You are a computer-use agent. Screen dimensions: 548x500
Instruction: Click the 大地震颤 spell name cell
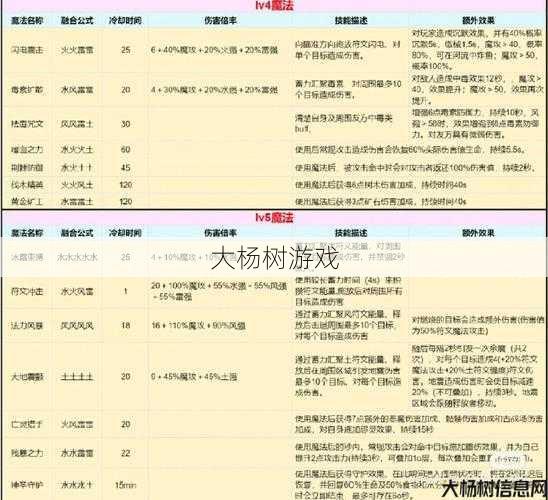coord(27,377)
